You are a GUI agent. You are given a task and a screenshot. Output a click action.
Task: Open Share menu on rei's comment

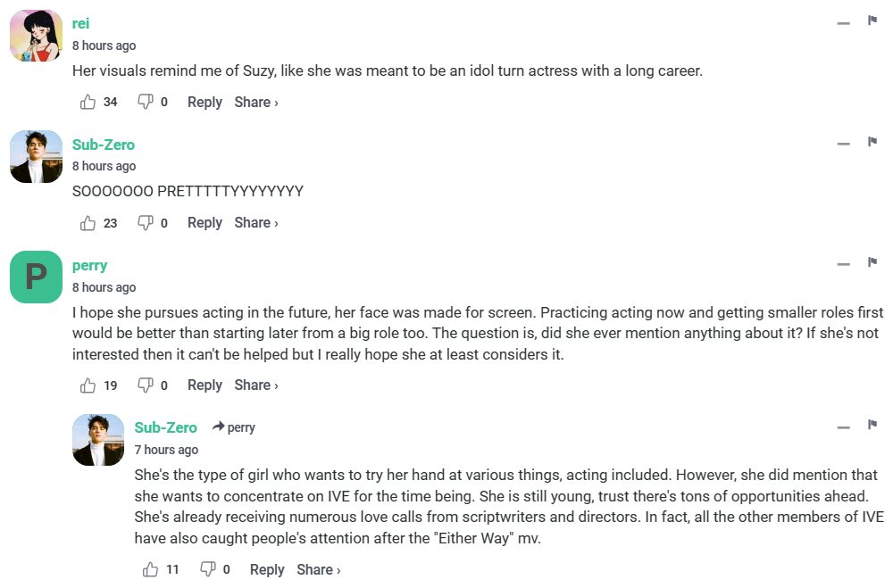click(256, 102)
